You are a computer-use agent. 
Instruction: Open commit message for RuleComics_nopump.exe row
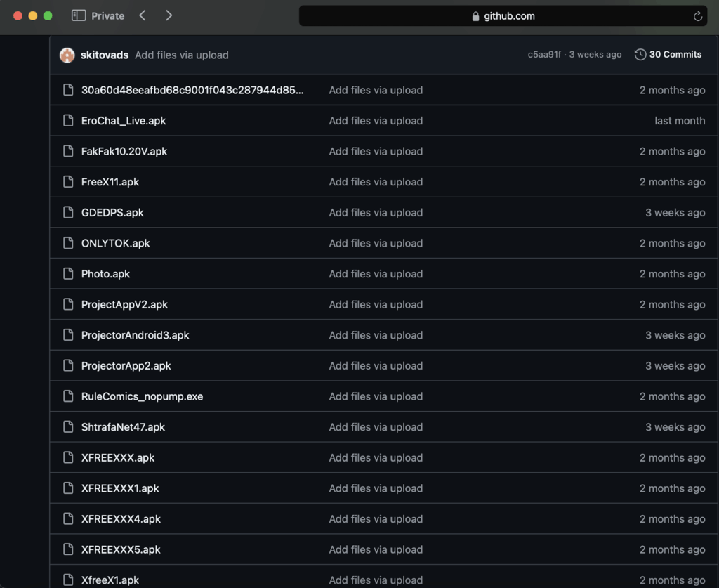tap(376, 396)
